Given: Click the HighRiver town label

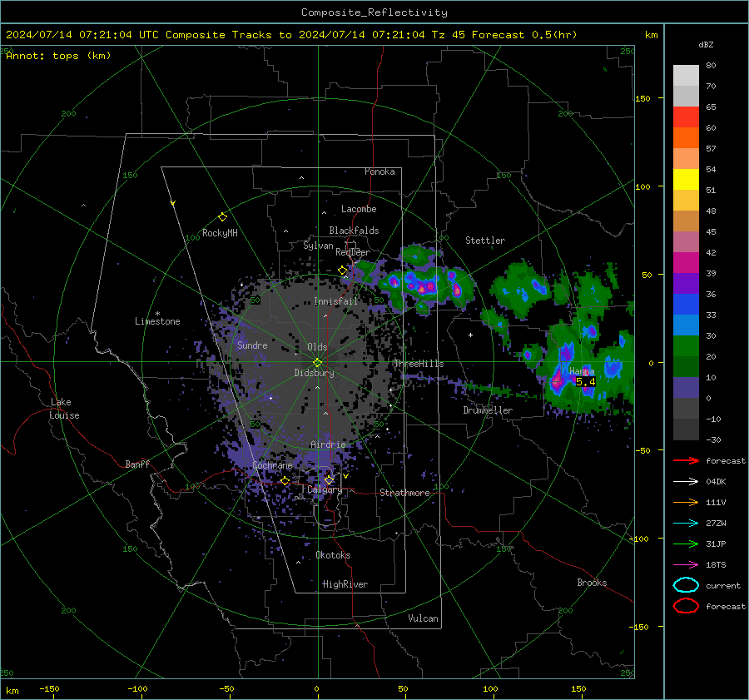Looking at the screenshot, I should (345, 584).
